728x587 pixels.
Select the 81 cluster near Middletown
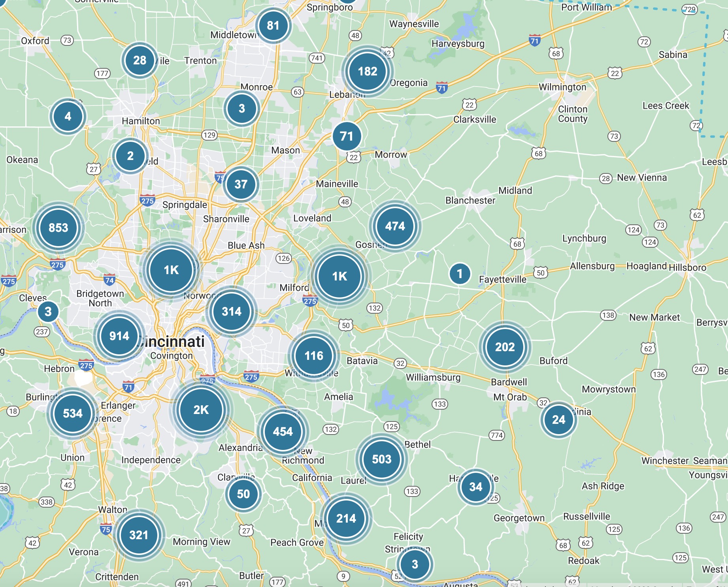(x=273, y=26)
